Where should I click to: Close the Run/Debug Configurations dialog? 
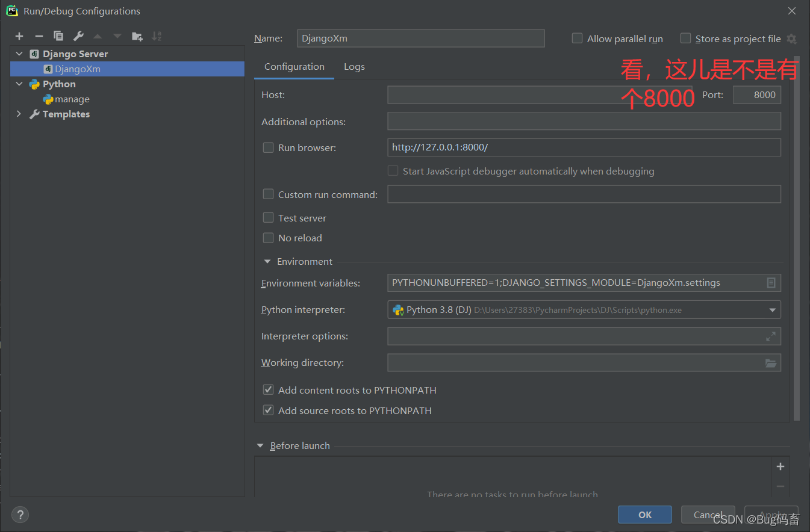[792, 11]
